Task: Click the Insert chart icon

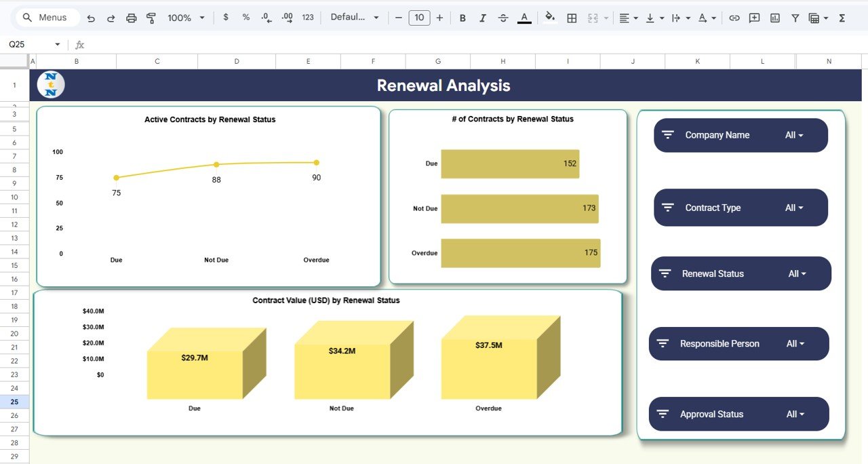Action: (x=774, y=18)
